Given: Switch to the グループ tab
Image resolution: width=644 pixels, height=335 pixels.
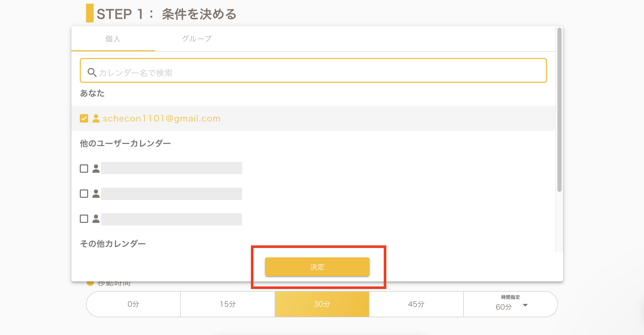Looking at the screenshot, I should pyautogui.click(x=197, y=39).
